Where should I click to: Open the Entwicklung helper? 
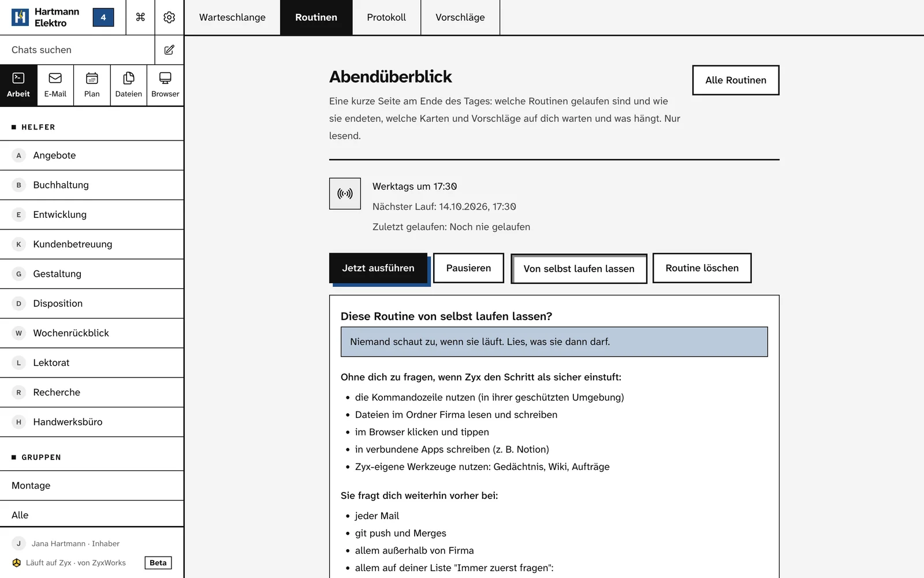(x=92, y=214)
